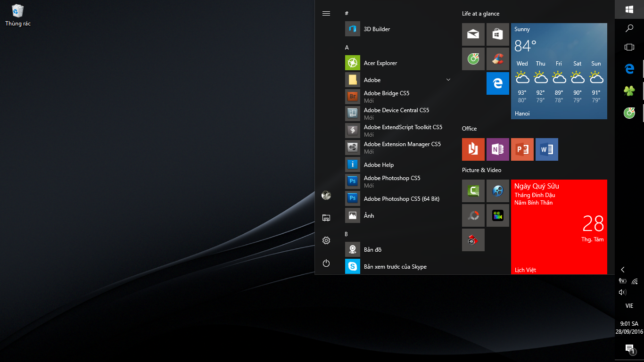Open Action Center notifications icon
This screenshot has width=644, height=362.
coord(629,349)
